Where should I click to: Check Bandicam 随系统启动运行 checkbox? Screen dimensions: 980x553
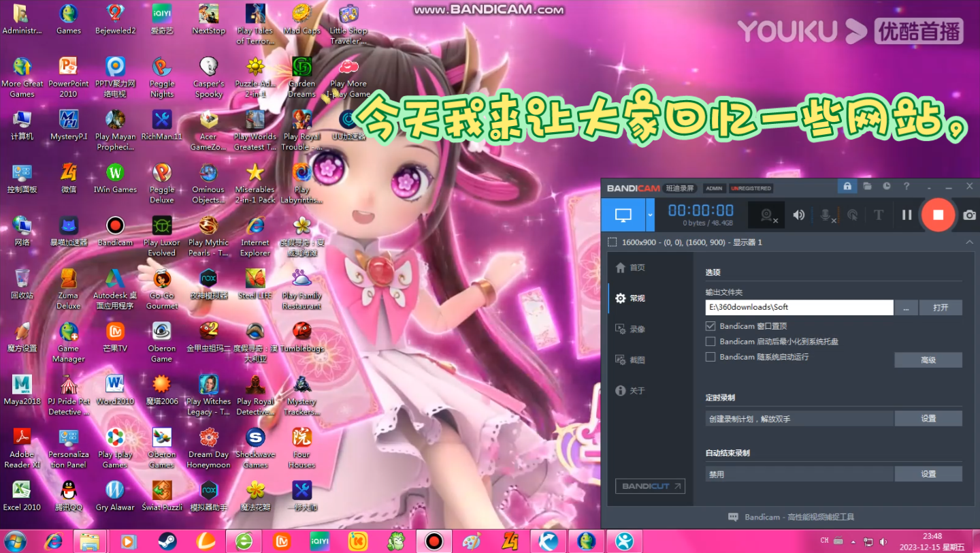tap(710, 357)
